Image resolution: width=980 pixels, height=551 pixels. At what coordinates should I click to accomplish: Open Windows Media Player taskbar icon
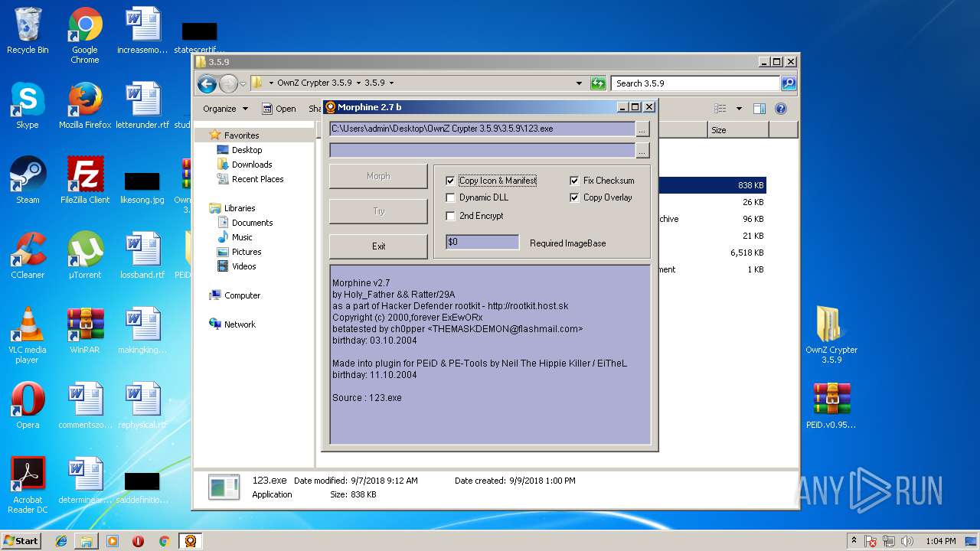click(113, 541)
